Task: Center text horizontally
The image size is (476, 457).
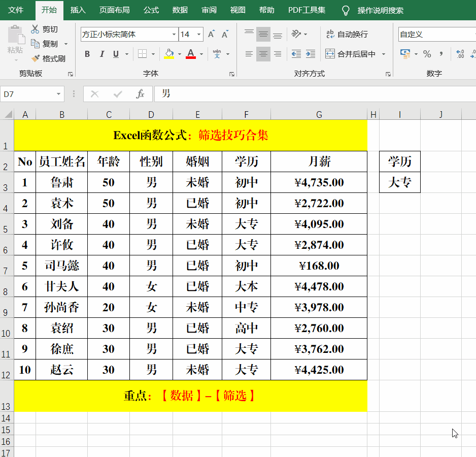Action: tap(263, 54)
